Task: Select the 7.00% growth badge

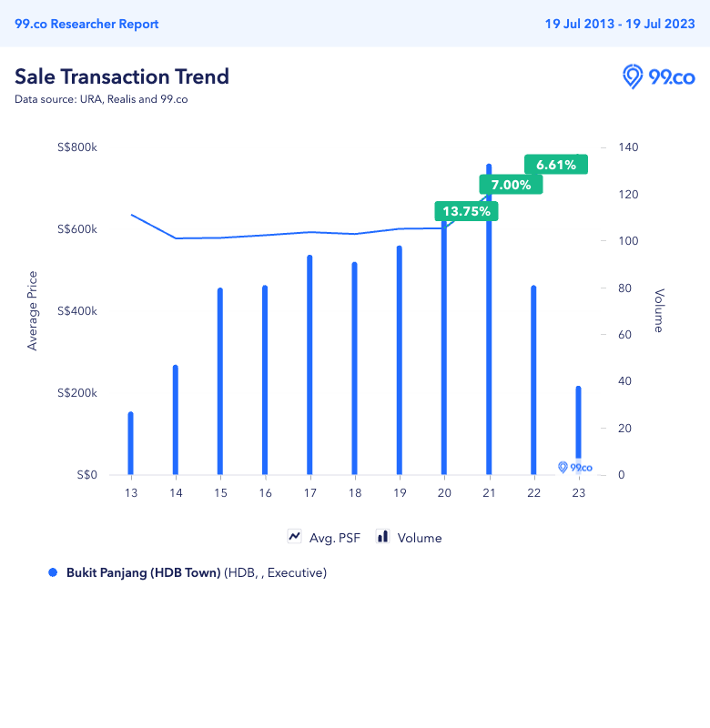Action: coord(511,185)
